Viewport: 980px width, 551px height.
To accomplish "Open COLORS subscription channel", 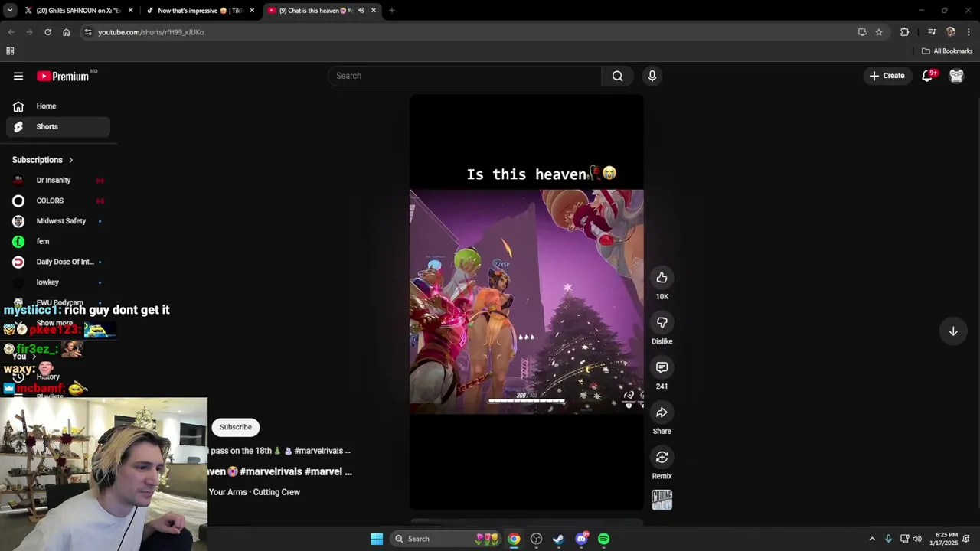I will click(x=58, y=201).
